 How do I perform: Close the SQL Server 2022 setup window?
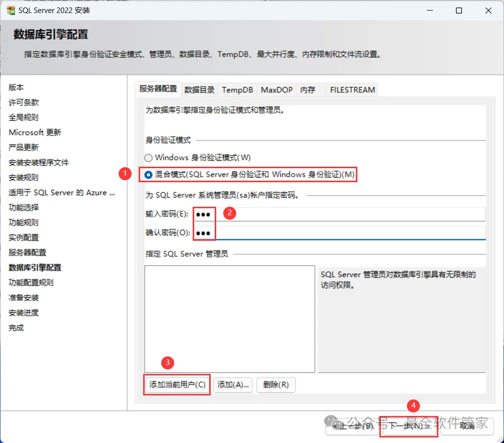point(488,11)
